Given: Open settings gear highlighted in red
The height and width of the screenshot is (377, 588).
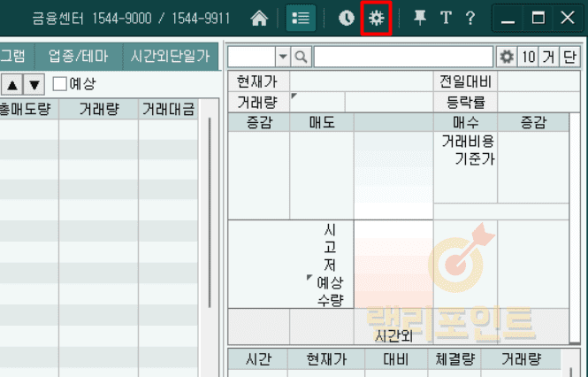Looking at the screenshot, I should coord(377,18).
